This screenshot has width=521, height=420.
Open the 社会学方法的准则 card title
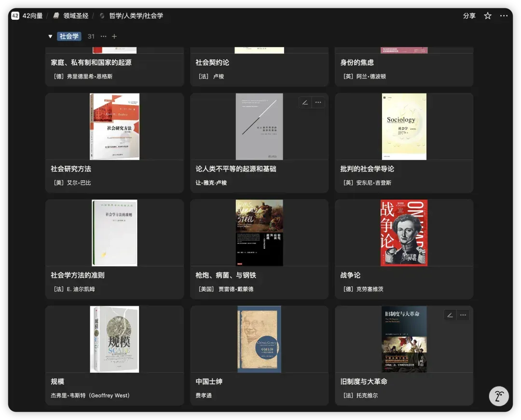77,275
